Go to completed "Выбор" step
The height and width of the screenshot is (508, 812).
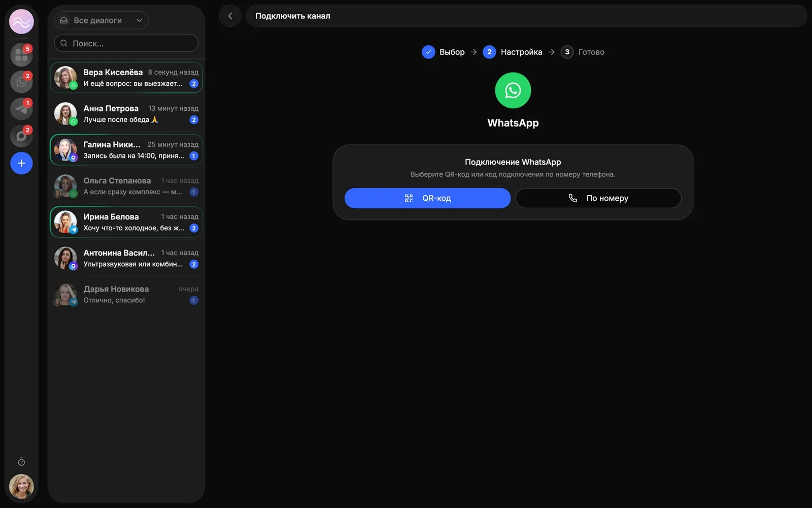coord(443,52)
